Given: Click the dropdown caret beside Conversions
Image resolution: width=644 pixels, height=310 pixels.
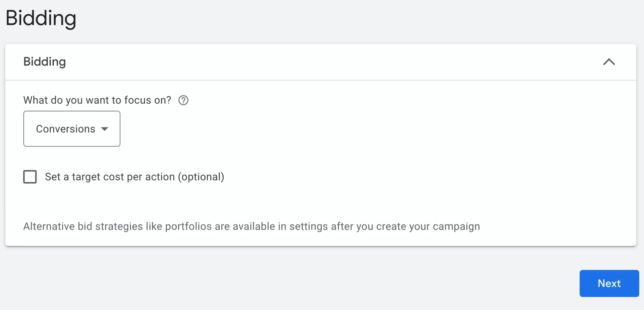Looking at the screenshot, I should coord(105,129).
